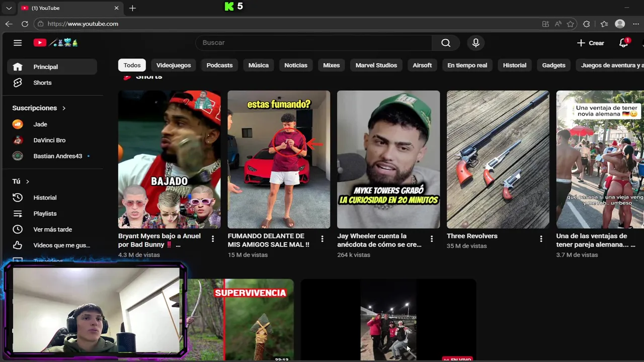The image size is (644, 362).
Task: Open the EN VIVO night video thumbnail
Action: tap(388, 320)
